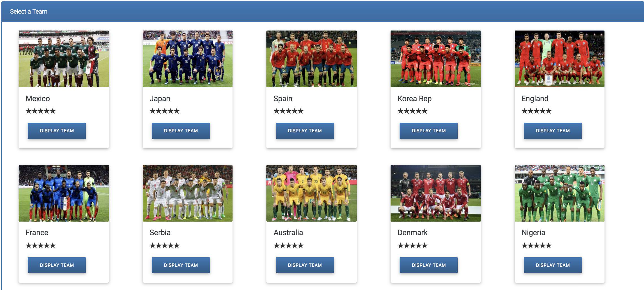This screenshot has width=644, height=290.
Task: Click Display Team button for France
Action: pos(57,265)
